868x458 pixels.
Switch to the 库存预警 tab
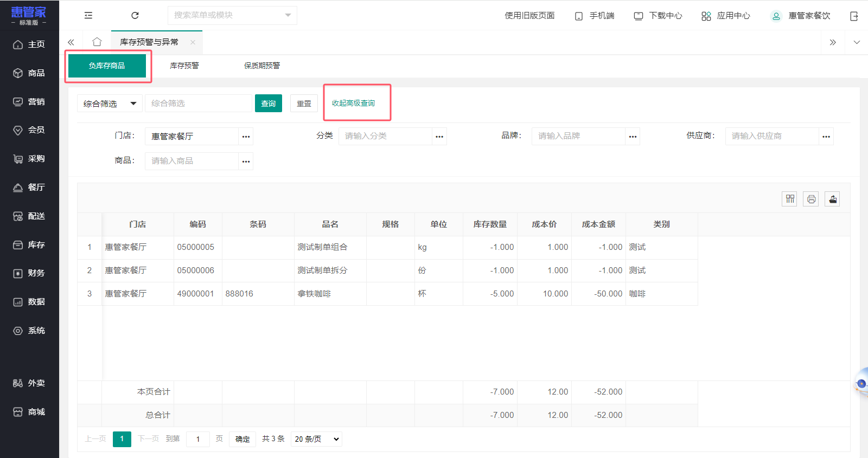pos(184,66)
